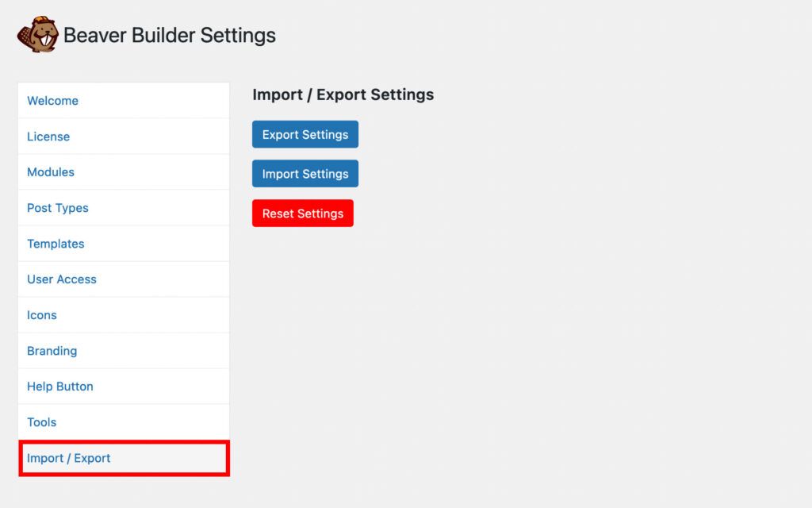Open the Templates settings tab
This screenshot has width=812, height=508.
click(56, 243)
